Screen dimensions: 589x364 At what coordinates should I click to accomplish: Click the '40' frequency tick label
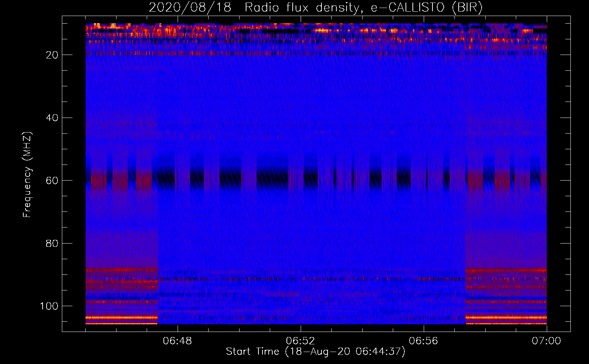(52, 118)
